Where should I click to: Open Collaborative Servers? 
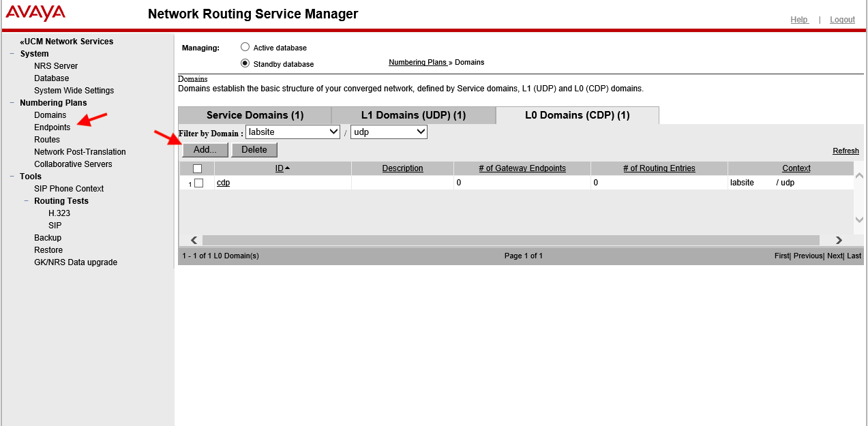(x=73, y=164)
